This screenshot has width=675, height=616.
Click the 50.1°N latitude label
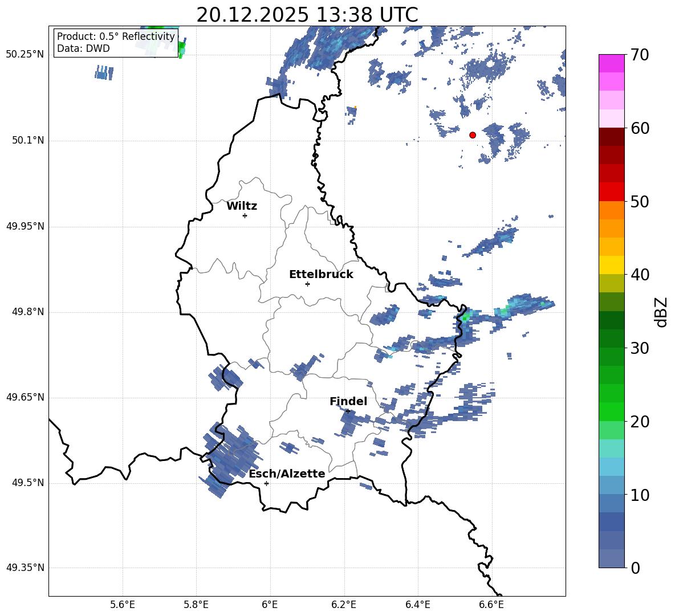tap(27, 141)
